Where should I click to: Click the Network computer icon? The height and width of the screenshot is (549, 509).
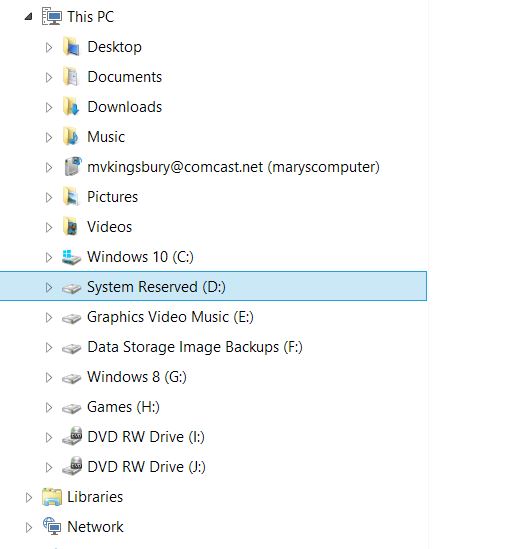tap(52, 527)
